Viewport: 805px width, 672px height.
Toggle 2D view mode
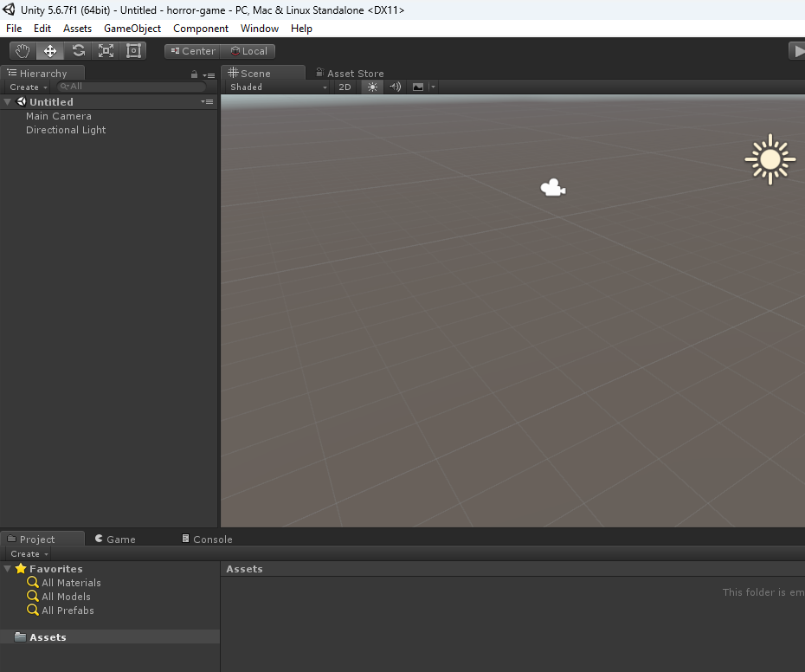345,87
